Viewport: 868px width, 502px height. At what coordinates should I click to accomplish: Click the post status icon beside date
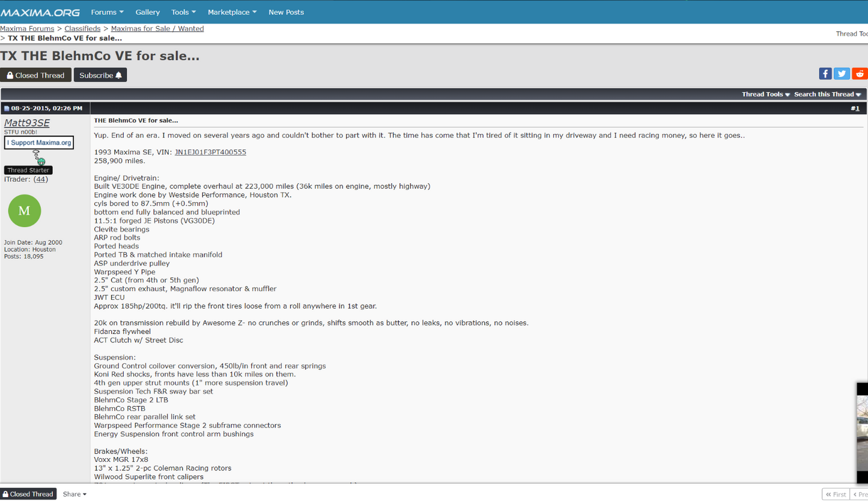click(x=7, y=109)
